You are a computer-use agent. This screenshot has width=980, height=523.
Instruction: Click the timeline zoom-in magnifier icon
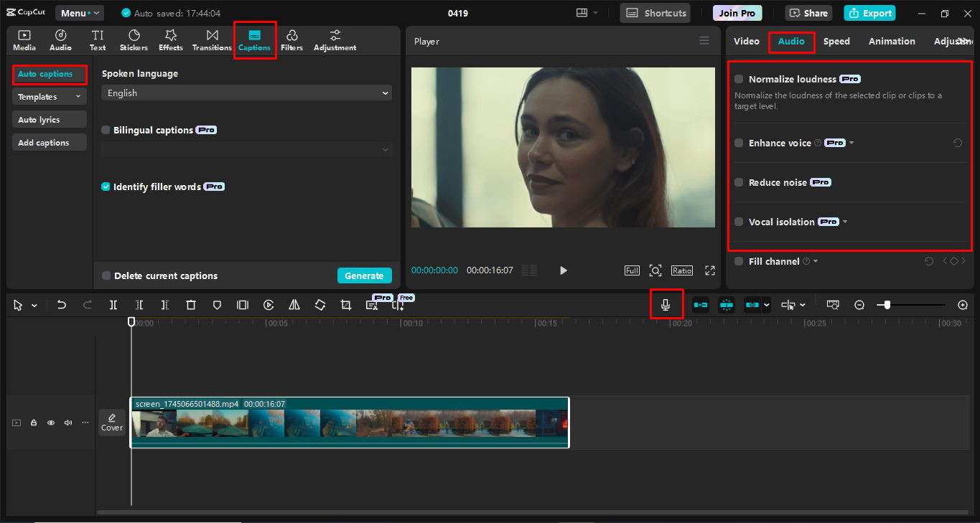point(963,305)
